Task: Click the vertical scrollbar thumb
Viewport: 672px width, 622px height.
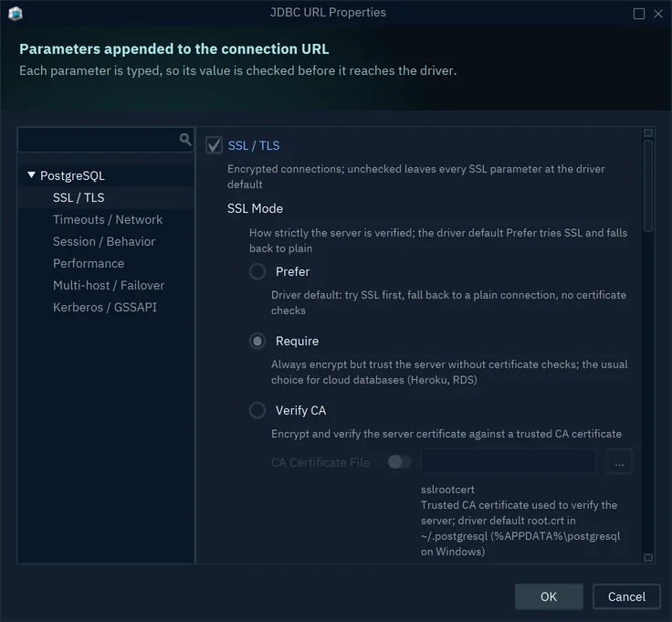Action: (x=648, y=185)
